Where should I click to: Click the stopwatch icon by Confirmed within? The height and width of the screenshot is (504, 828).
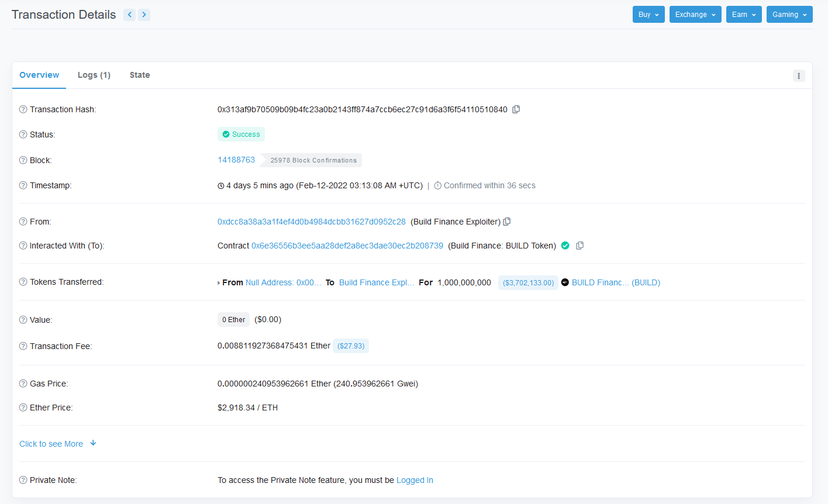pos(437,185)
